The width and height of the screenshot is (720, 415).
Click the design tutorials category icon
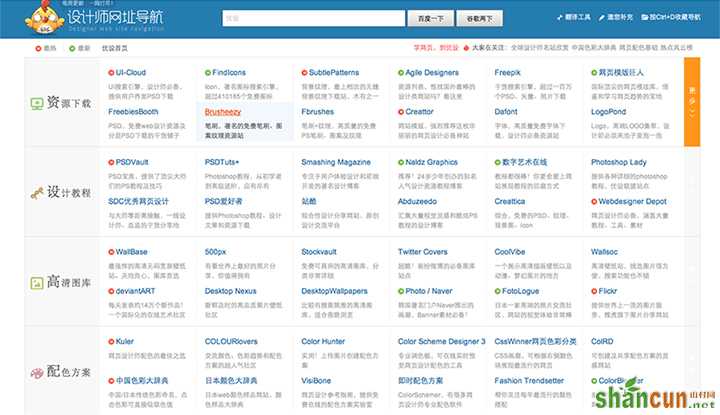click(x=37, y=193)
